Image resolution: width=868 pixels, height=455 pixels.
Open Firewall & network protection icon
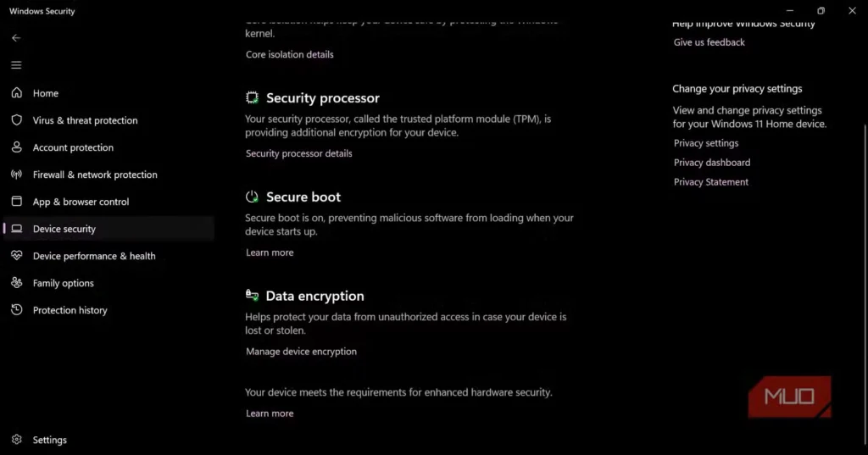pos(16,175)
